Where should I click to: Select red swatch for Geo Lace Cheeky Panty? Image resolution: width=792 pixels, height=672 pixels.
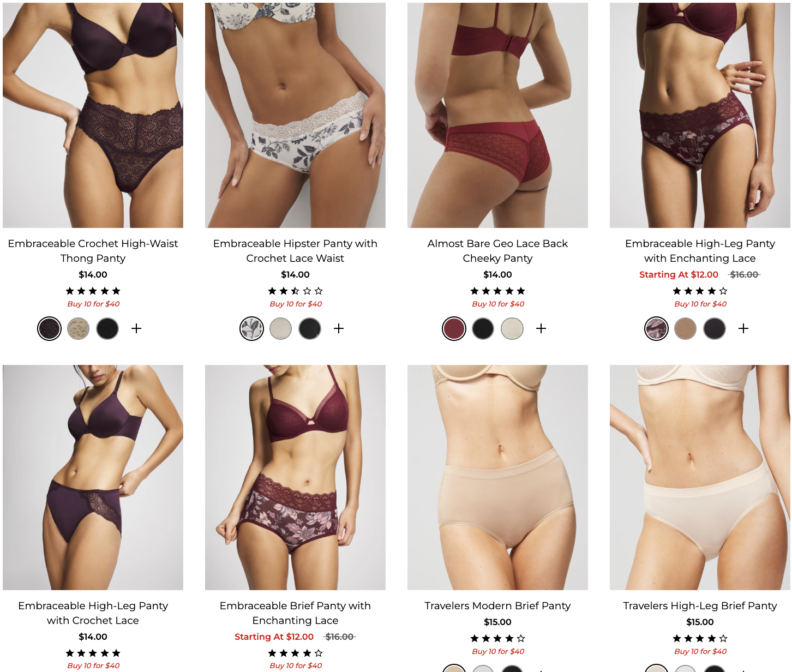[454, 328]
